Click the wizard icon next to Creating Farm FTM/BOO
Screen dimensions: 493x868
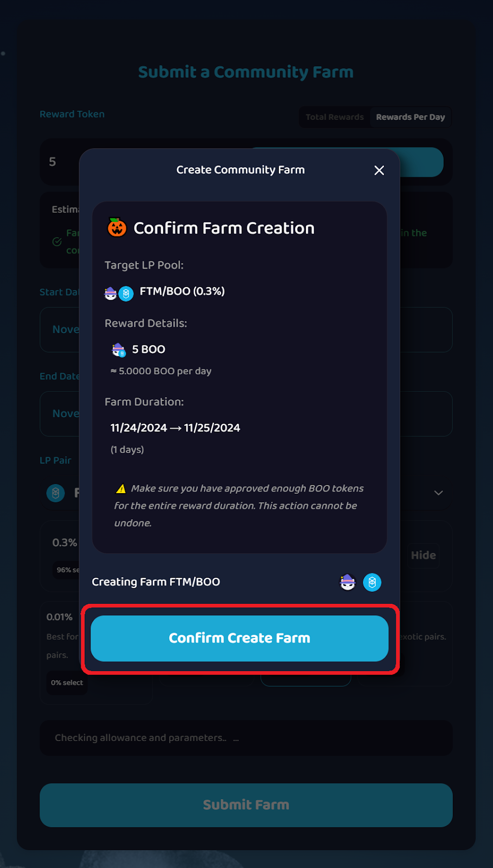347,582
